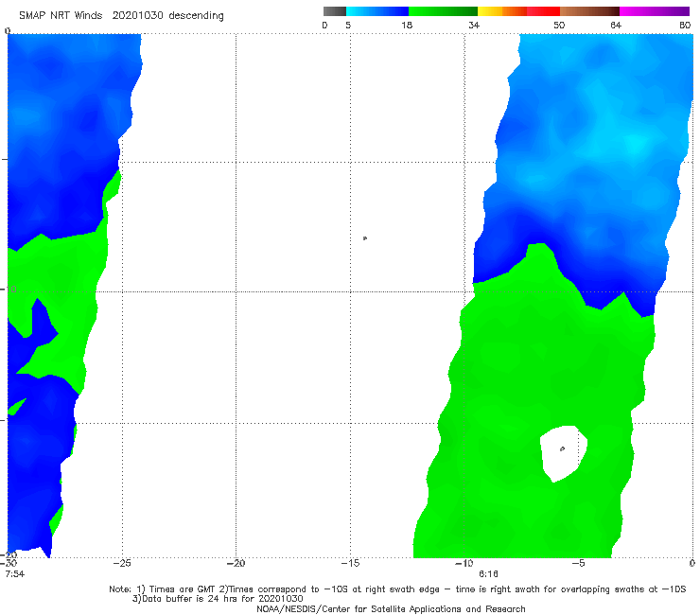Screen dimensions: 700x615
Task: Click the blue 5-18 color bar segment
Action: click(x=377, y=11)
